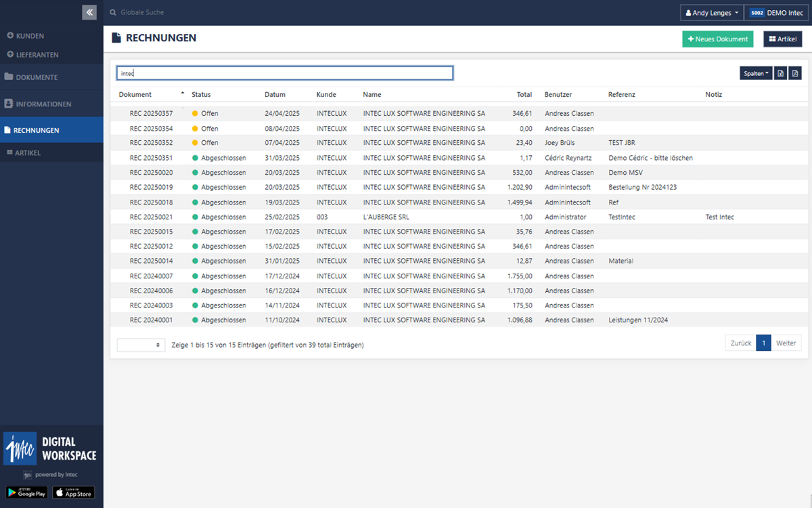This screenshot has width=812, height=508.
Task: Select invoice REC 20250351
Action: pos(152,158)
